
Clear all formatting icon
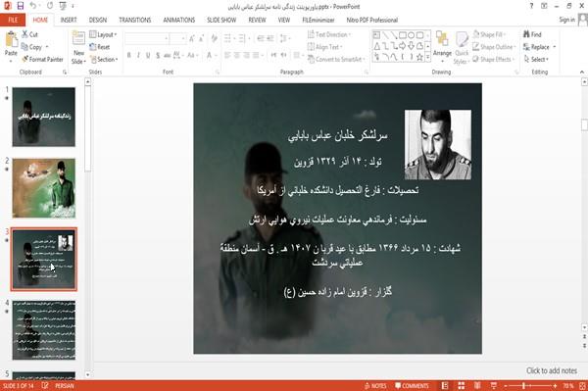tap(214, 38)
